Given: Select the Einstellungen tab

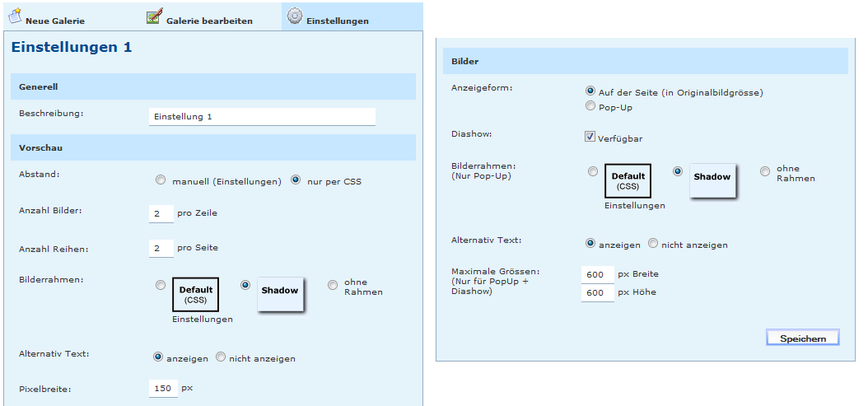Looking at the screenshot, I should click(337, 21).
